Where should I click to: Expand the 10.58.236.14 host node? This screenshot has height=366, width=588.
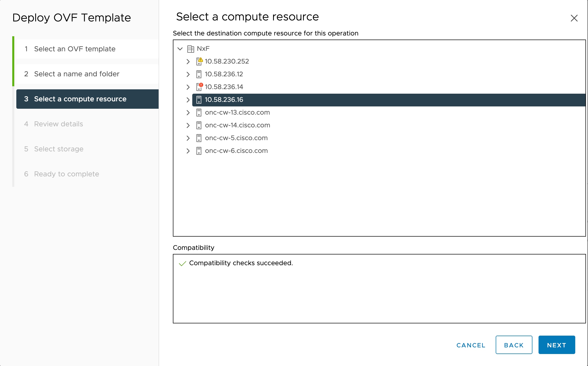(188, 87)
